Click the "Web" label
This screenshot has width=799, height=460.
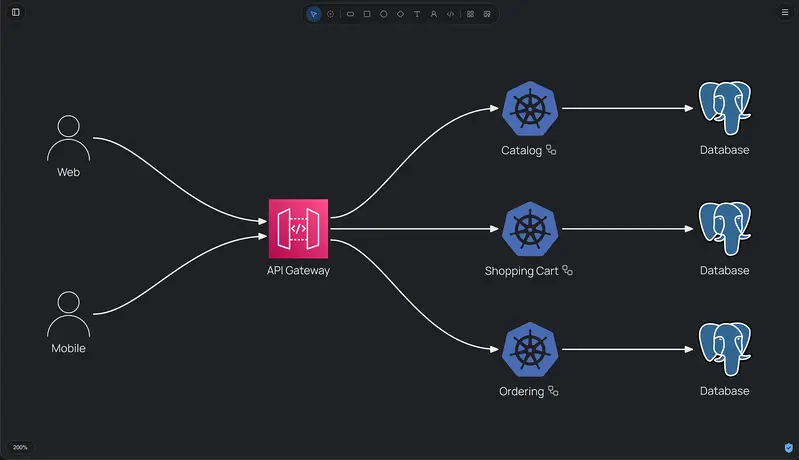68,172
